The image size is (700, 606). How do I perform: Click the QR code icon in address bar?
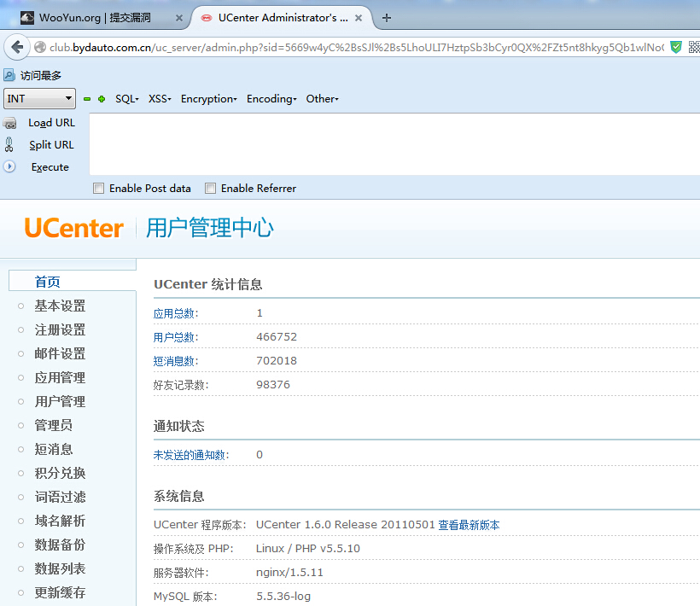point(694,47)
